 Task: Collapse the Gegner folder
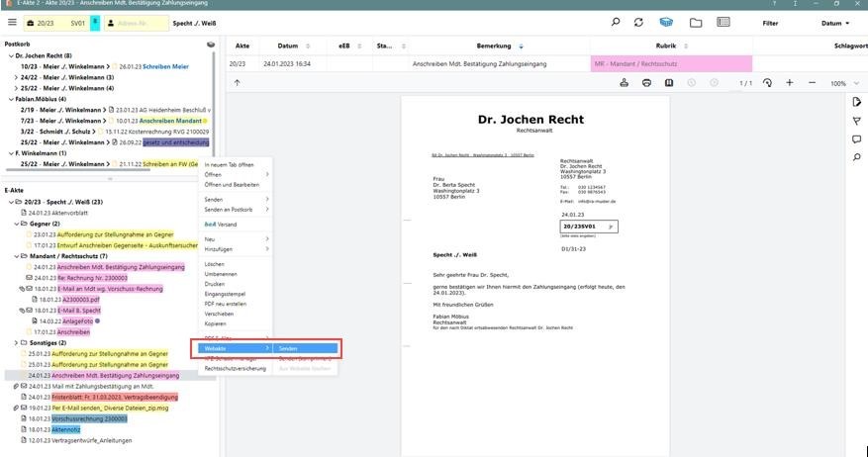[x=18, y=224]
